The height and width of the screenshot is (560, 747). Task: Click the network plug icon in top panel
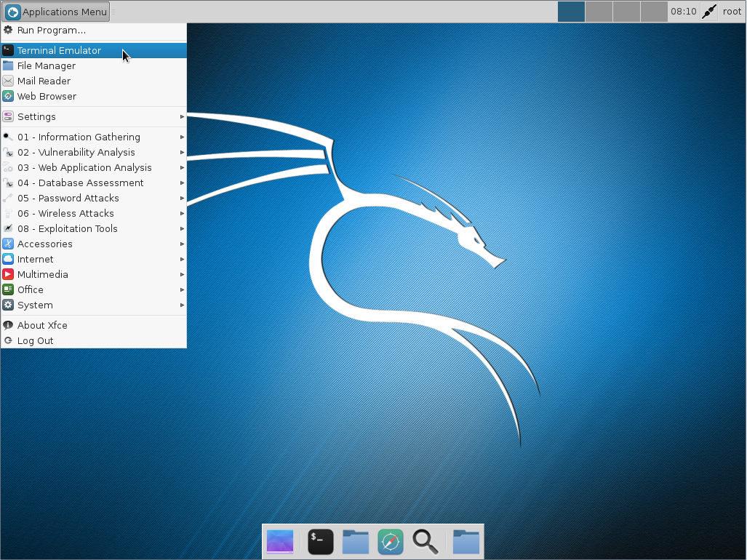(x=708, y=12)
